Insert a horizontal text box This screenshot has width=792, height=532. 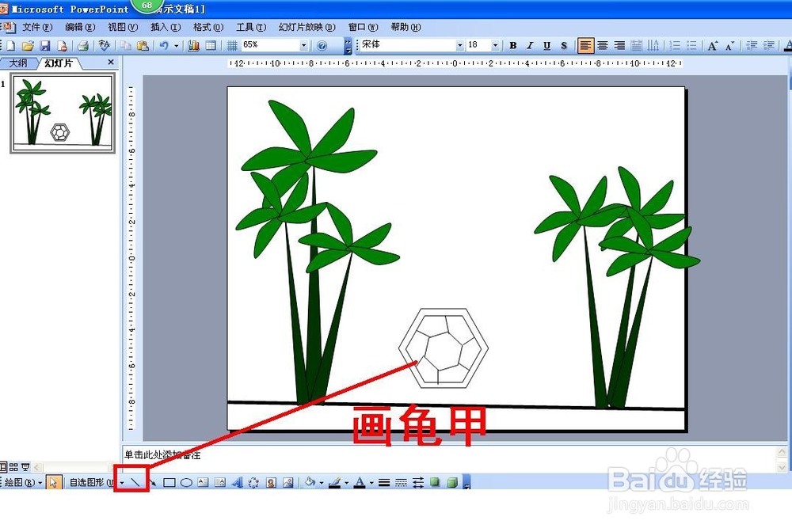(x=203, y=483)
